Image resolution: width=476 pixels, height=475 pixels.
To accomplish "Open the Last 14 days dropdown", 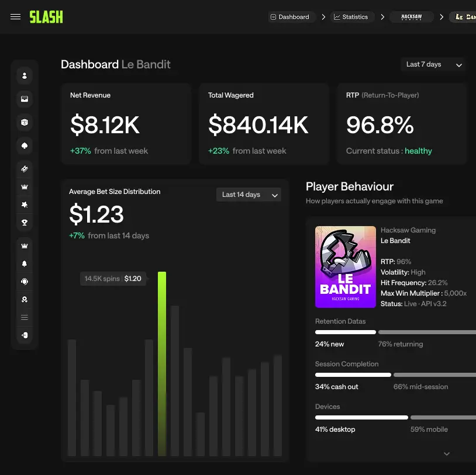I will (x=249, y=195).
